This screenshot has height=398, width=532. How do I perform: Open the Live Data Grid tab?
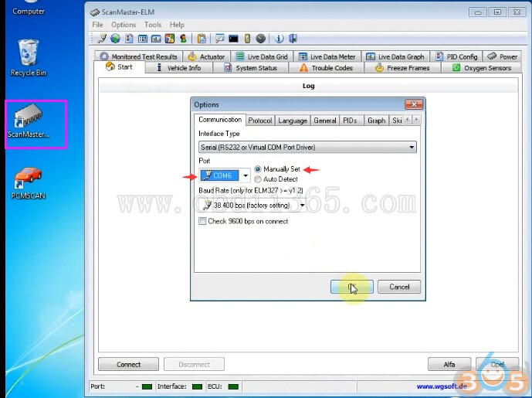pos(262,56)
